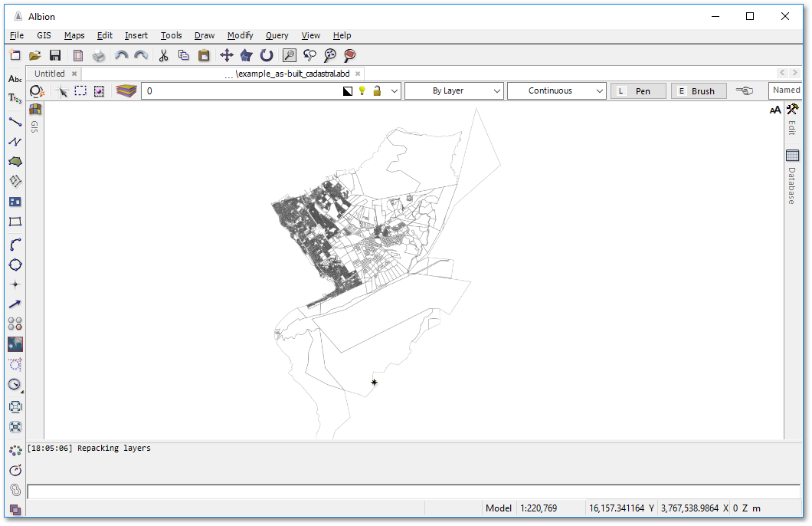The width and height of the screenshot is (812, 526).
Task: Click the Brush button
Action: [699, 90]
